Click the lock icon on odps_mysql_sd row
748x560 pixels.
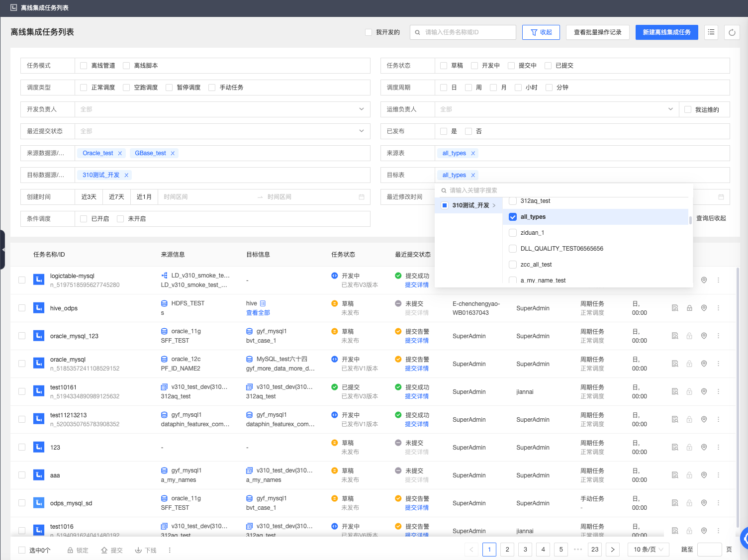tap(689, 503)
